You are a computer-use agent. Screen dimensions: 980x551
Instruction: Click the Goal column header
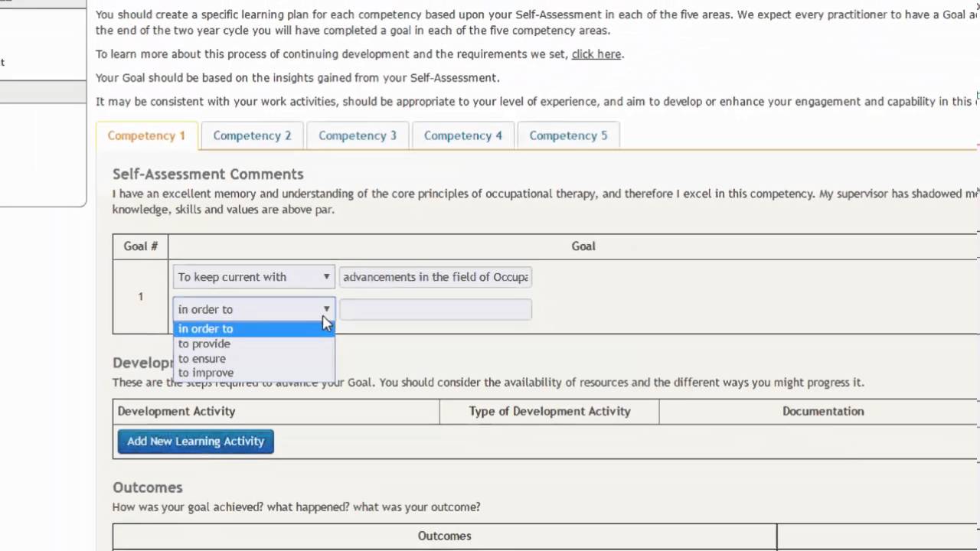(583, 246)
